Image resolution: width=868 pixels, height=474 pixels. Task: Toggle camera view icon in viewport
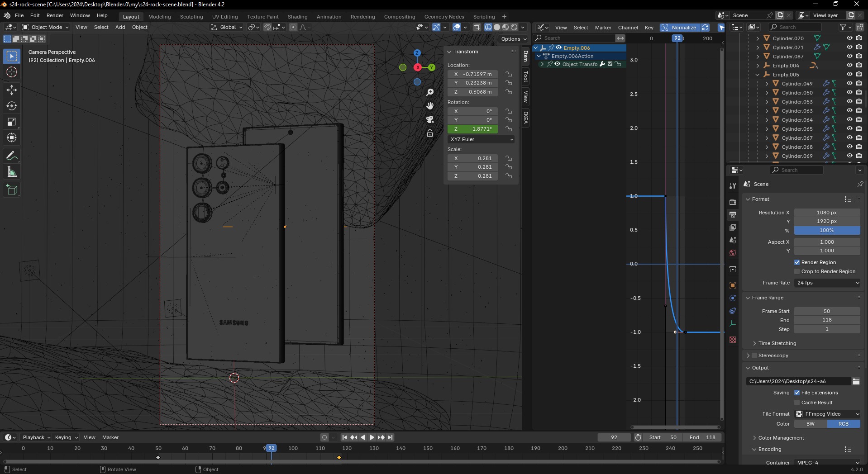pos(430,119)
